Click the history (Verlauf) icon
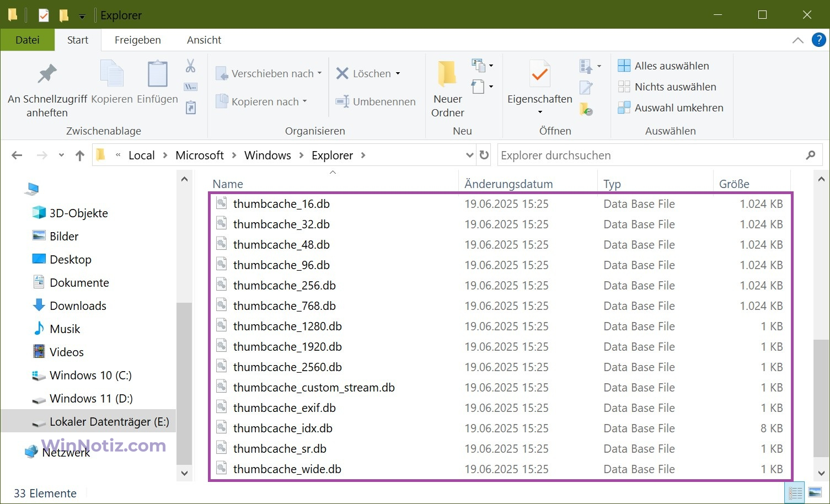The width and height of the screenshot is (830, 504). pyautogui.click(x=586, y=109)
